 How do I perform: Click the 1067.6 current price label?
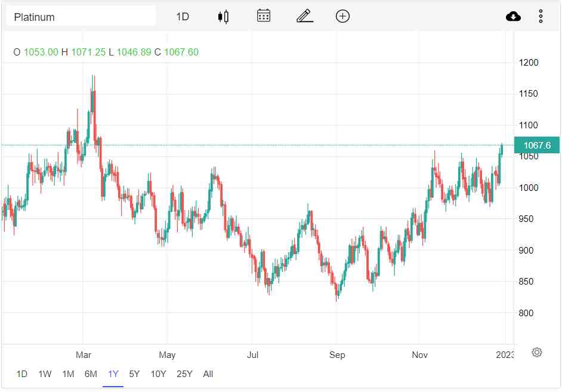(536, 145)
